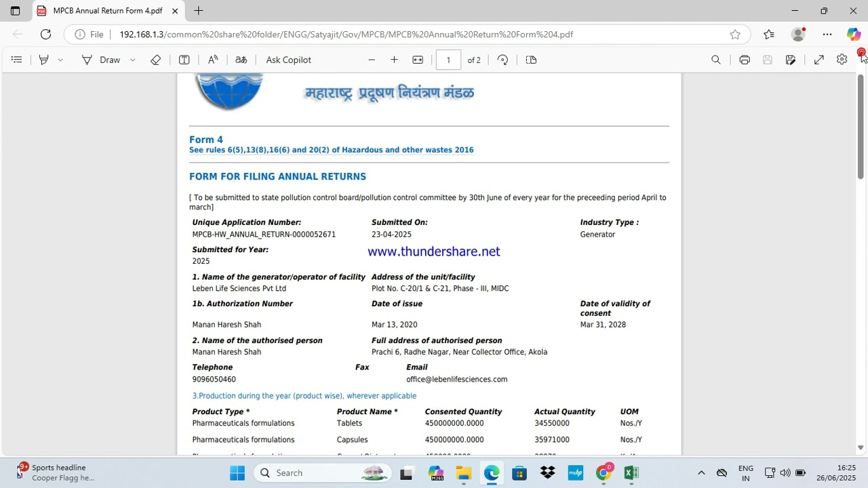Open a new browser tab
Viewport: 868px width, 488px height.
click(x=198, y=11)
